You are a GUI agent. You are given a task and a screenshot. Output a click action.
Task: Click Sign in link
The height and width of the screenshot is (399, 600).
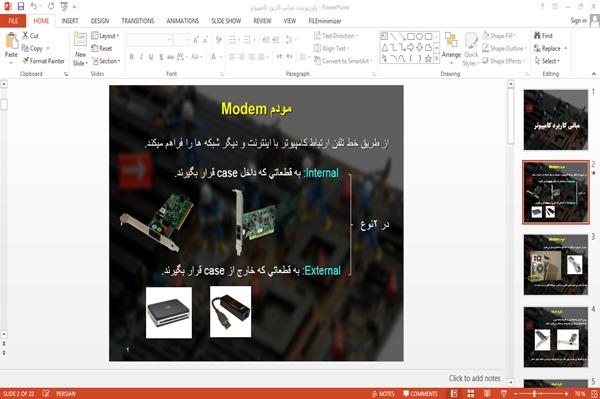(x=578, y=21)
